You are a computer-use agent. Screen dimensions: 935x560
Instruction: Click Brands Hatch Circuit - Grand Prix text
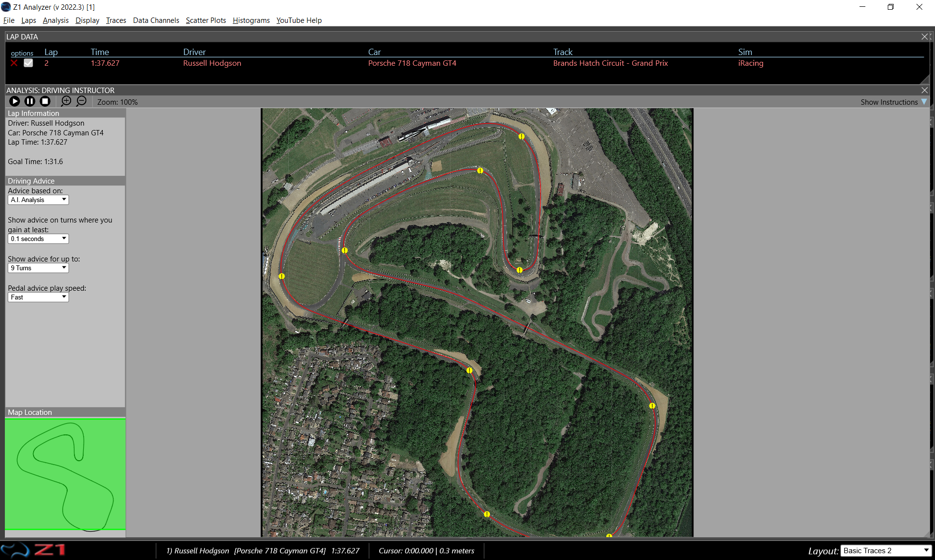pos(610,63)
